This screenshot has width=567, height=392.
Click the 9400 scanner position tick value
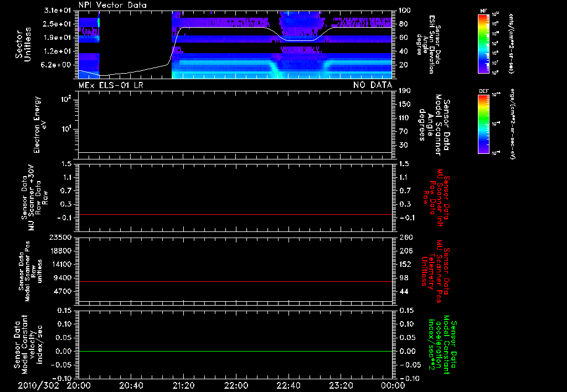click(63, 278)
